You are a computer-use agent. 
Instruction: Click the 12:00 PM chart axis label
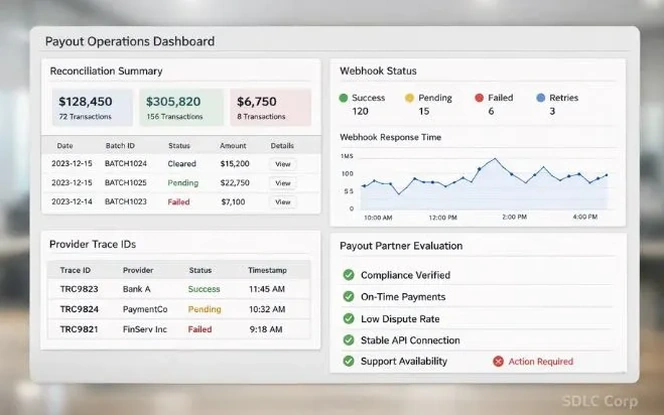click(x=443, y=218)
